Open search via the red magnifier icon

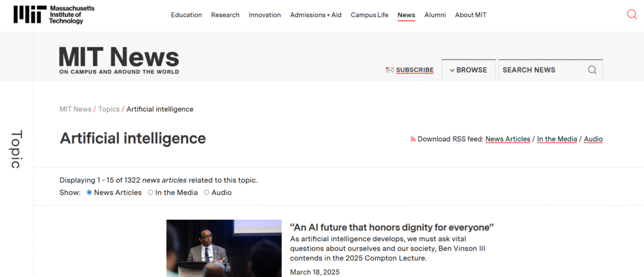pyautogui.click(x=632, y=14)
